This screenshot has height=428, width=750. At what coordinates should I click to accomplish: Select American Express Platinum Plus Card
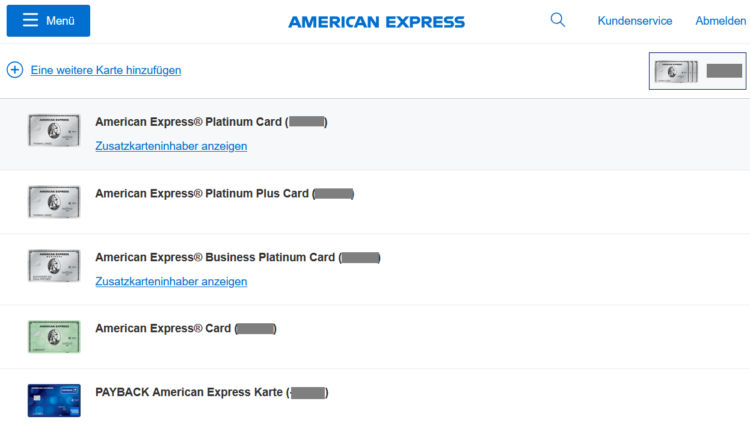coord(201,193)
